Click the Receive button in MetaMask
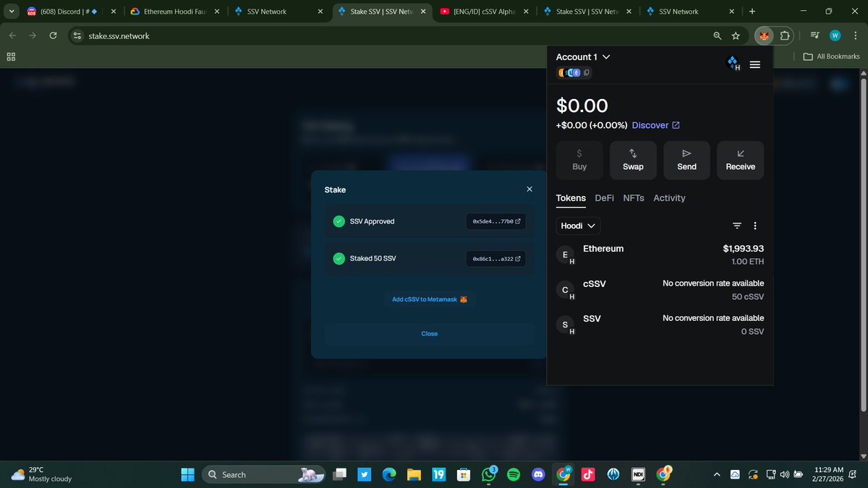Viewport: 868px width, 488px height. pos(740,160)
